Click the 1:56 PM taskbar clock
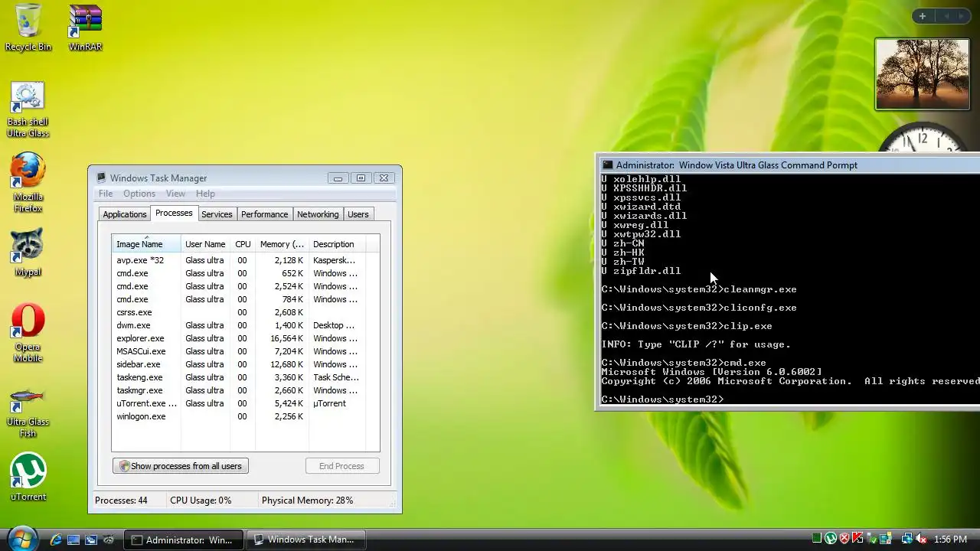Image resolution: width=980 pixels, height=551 pixels. pyautogui.click(x=950, y=540)
